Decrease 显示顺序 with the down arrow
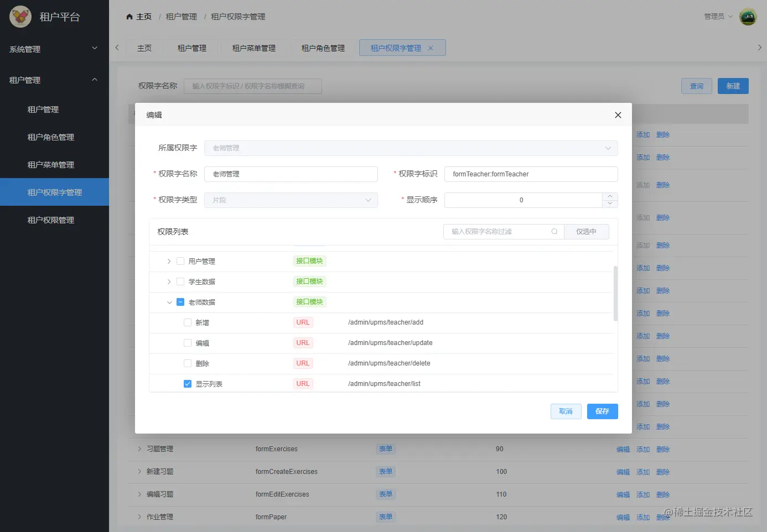 pyautogui.click(x=610, y=204)
